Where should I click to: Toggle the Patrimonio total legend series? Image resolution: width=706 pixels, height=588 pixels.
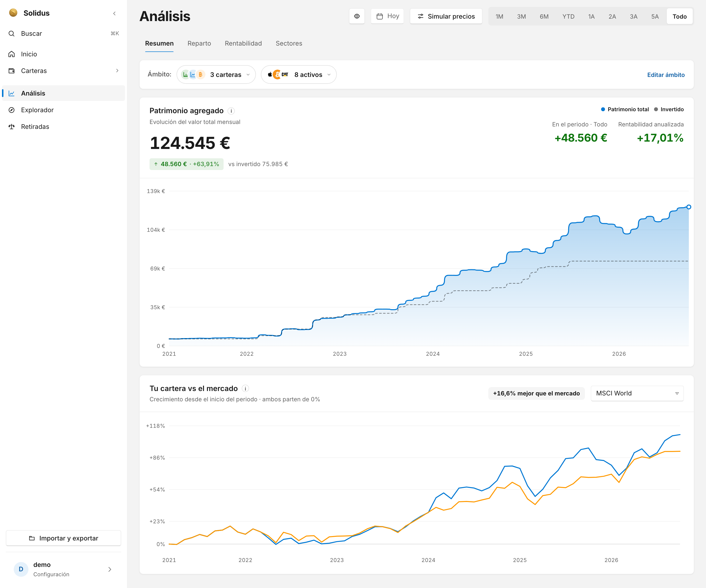point(625,109)
